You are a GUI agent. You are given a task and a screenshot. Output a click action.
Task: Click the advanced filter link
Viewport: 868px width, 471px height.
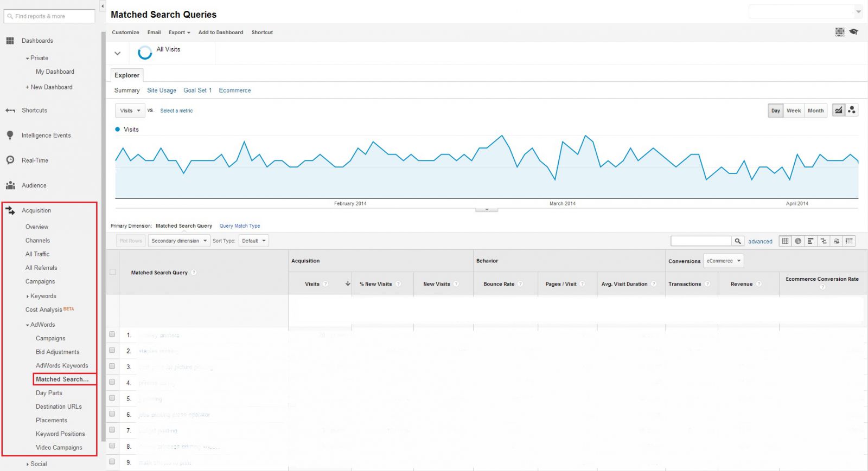pyautogui.click(x=760, y=242)
